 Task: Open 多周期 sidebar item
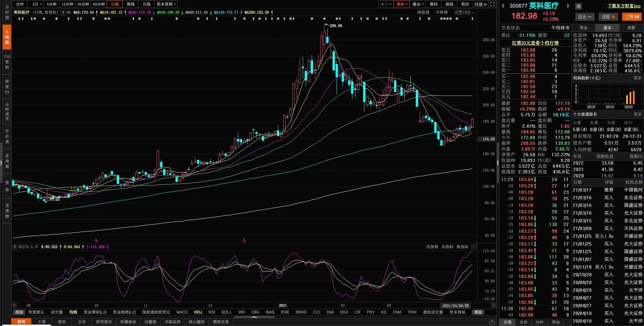pos(7,161)
